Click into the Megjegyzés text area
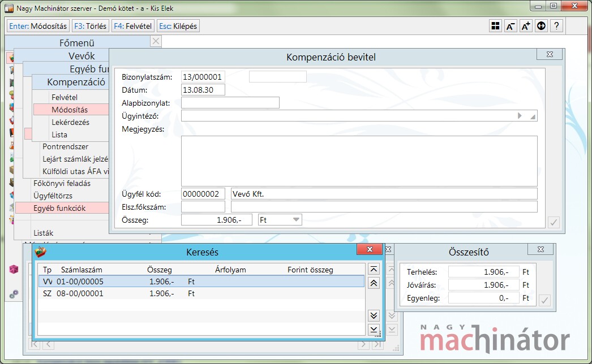 click(x=359, y=161)
